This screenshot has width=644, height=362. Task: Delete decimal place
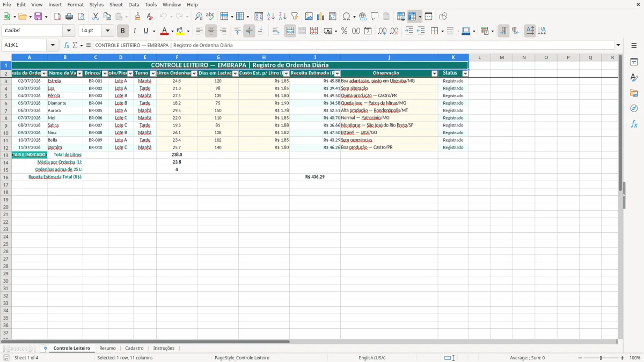[x=394, y=31]
